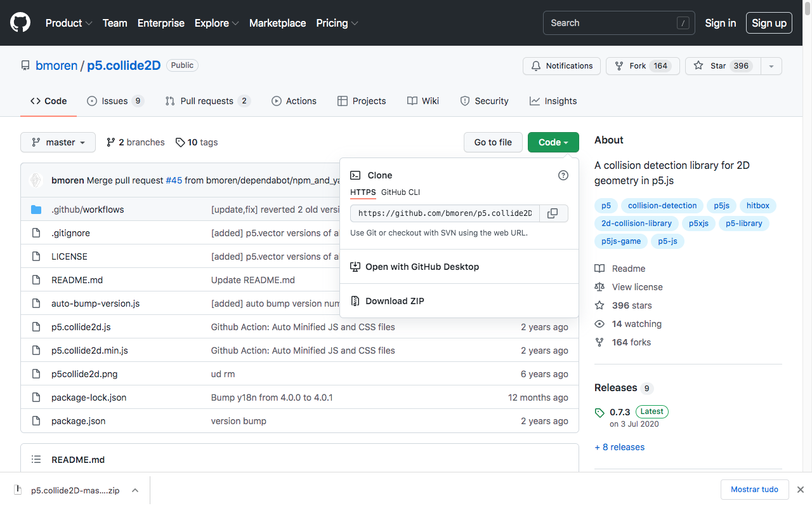Open the Security tab
The width and height of the screenshot is (812, 508).
485,101
